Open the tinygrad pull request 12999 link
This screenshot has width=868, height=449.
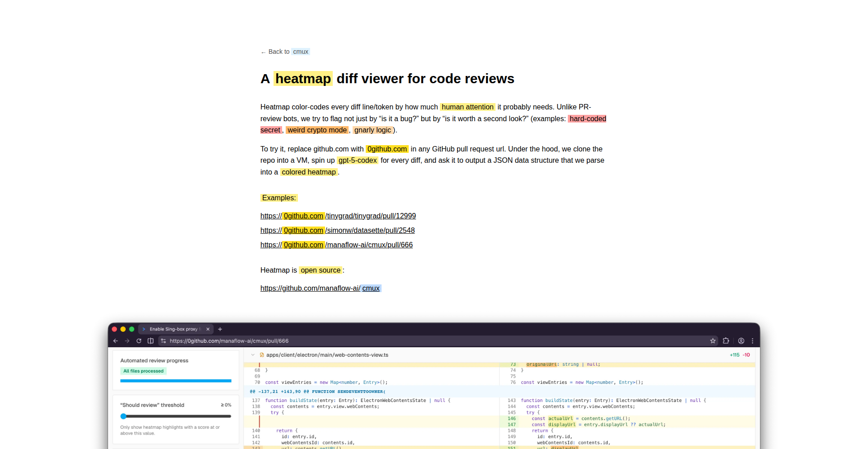(x=338, y=216)
